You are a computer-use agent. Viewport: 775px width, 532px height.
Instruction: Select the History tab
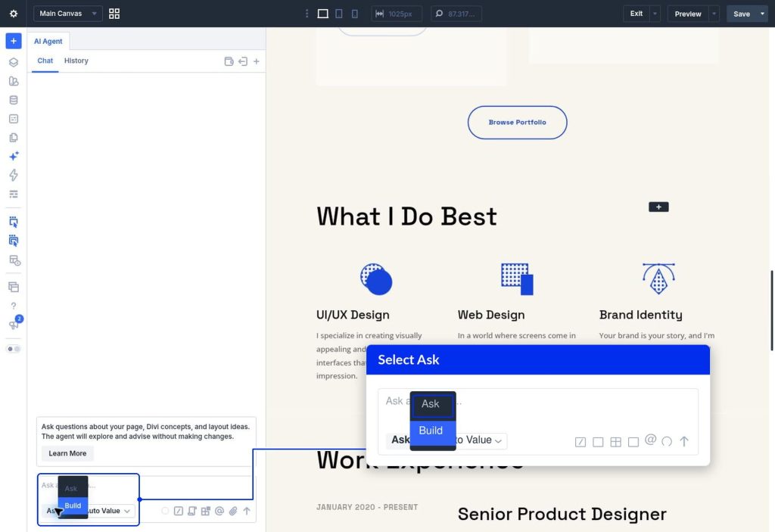click(76, 61)
